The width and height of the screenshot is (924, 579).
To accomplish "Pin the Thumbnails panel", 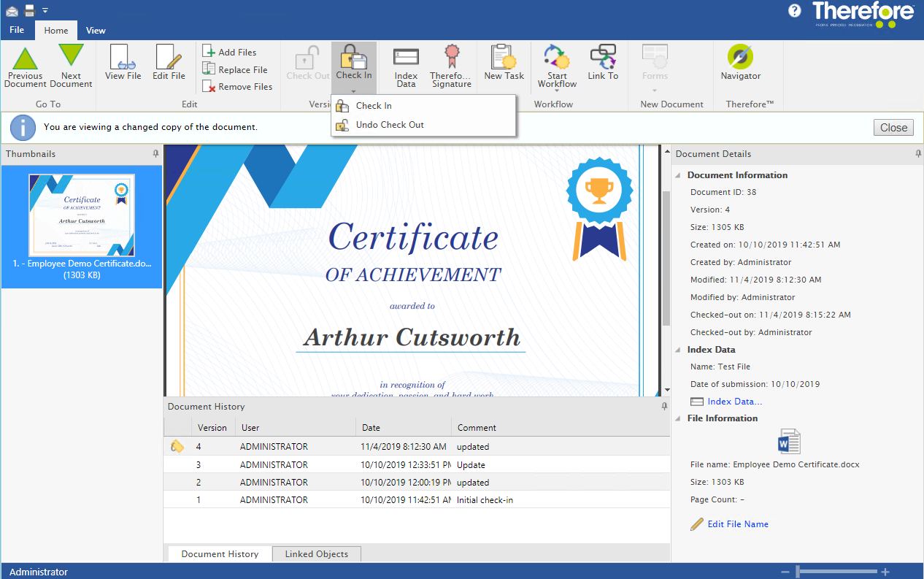I will (155, 154).
